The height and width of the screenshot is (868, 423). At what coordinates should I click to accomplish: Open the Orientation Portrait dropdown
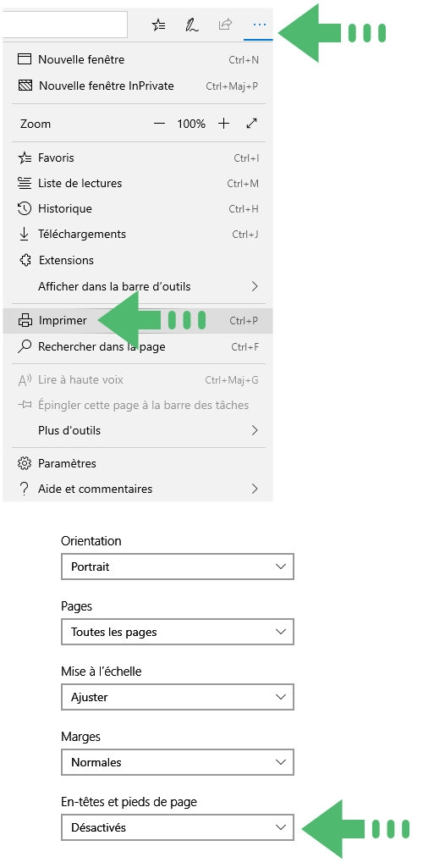pos(178,567)
